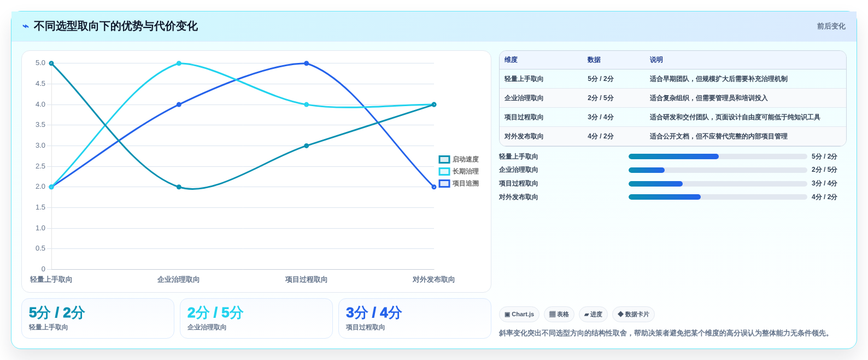The height and width of the screenshot is (360, 868).
Task: Click the 轻量上手取向 progress bar
Action: click(x=718, y=156)
